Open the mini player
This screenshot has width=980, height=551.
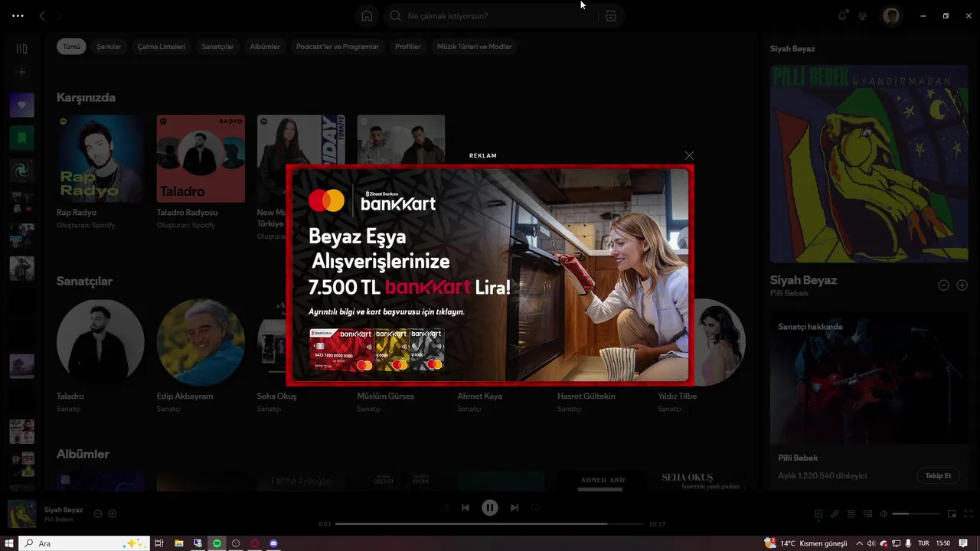[952, 514]
